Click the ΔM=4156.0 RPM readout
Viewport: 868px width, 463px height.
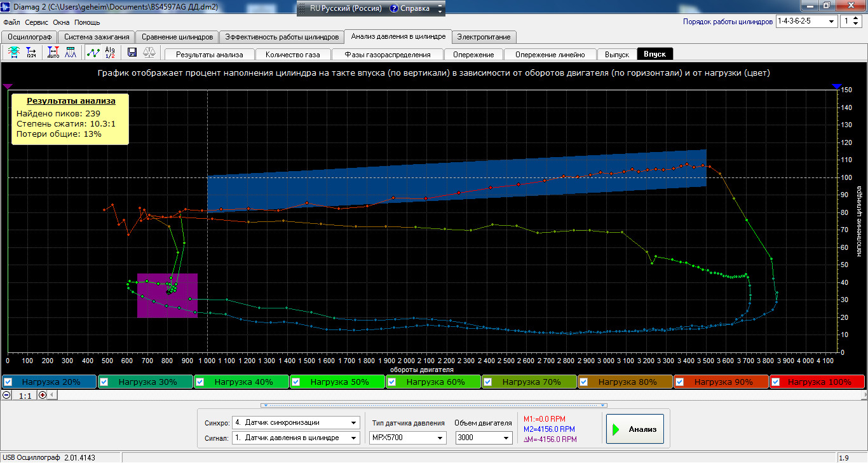550,439
